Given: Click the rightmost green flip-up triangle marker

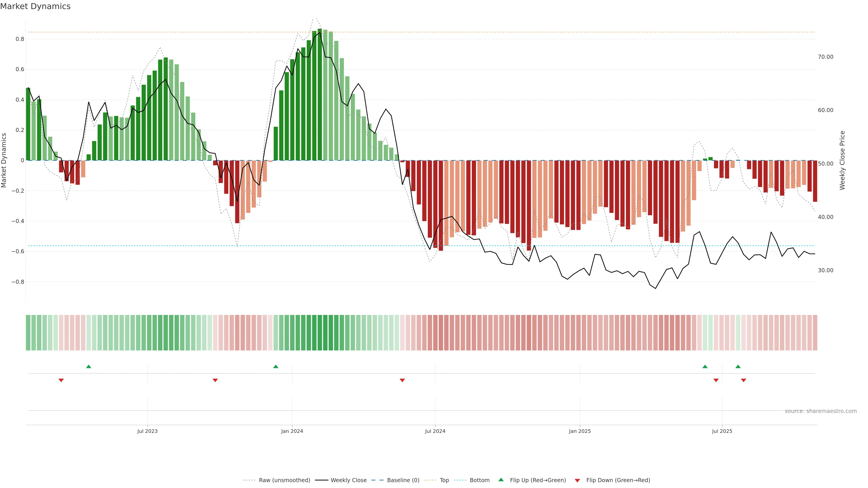Looking at the screenshot, I should pos(738,366).
